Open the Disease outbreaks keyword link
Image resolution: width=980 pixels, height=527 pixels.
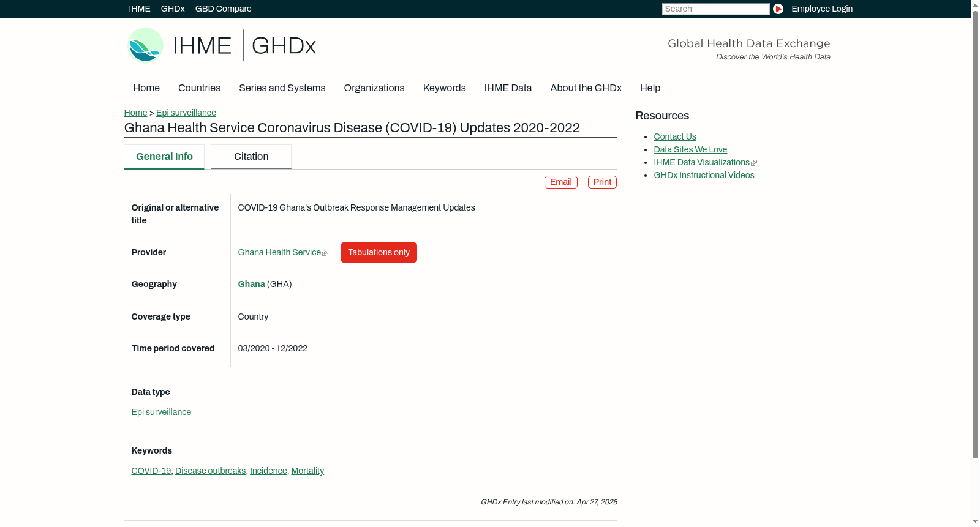tap(210, 471)
